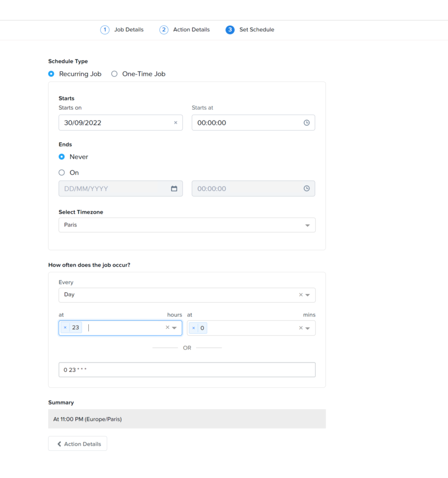448x478 pixels.
Task: Clear all selected hours with the x
Action: (167, 327)
